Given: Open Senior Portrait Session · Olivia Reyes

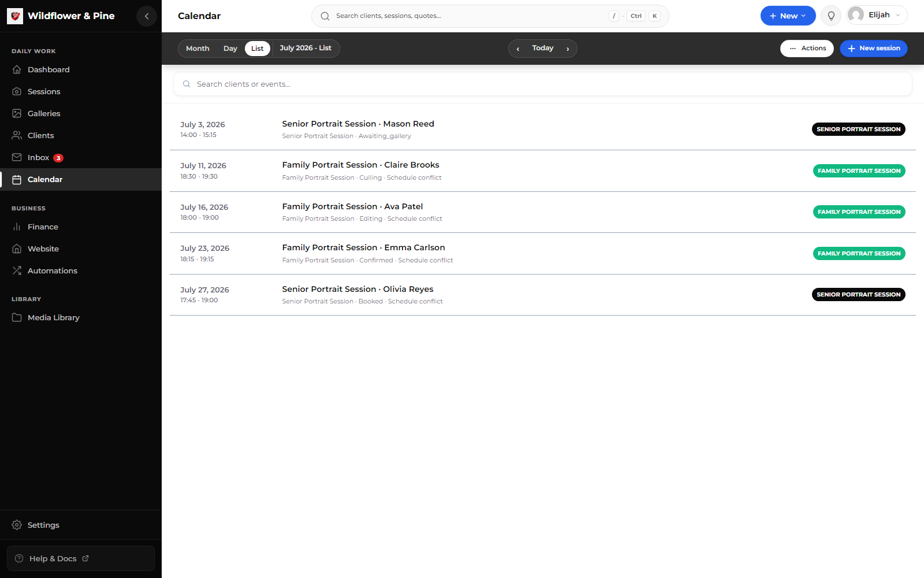Looking at the screenshot, I should pyautogui.click(x=357, y=289).
